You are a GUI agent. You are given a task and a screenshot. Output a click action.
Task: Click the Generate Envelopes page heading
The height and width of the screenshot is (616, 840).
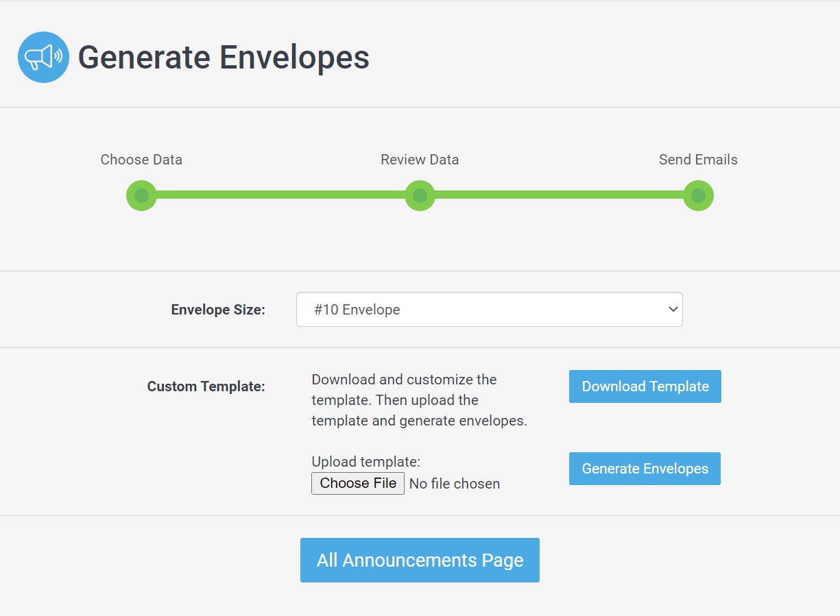coord(224,57)
